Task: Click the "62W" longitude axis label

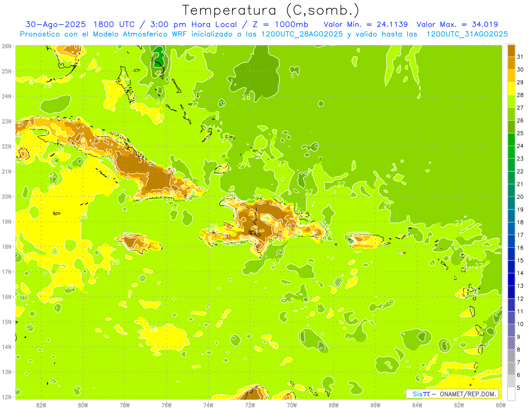Action: (459, 405)
